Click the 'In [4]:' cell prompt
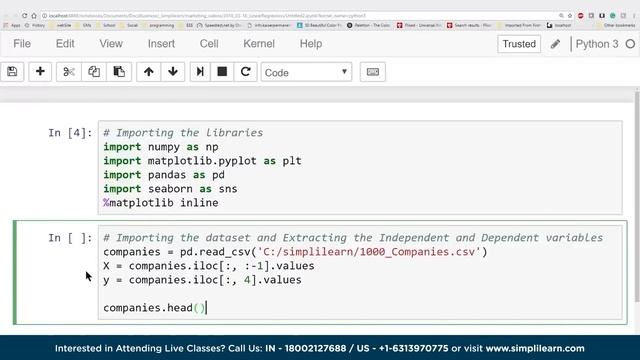This screenshot has height=360, width=640. pos(70,133)
